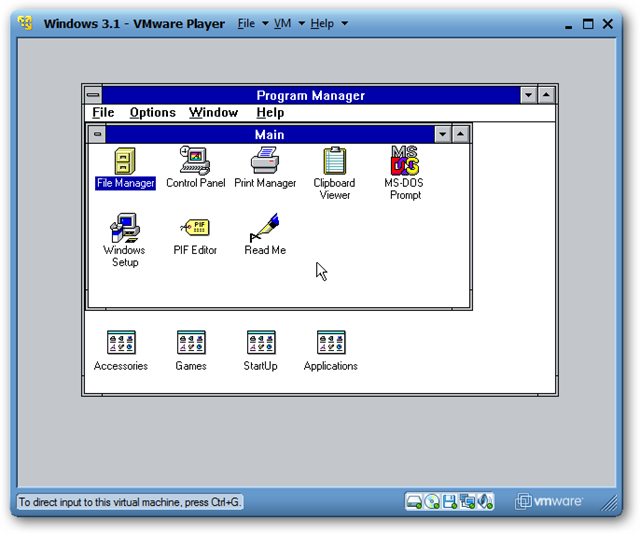Open Program Manager's Window menu
The height and width of the screenshot is (534, 640).
pos(213,112)
